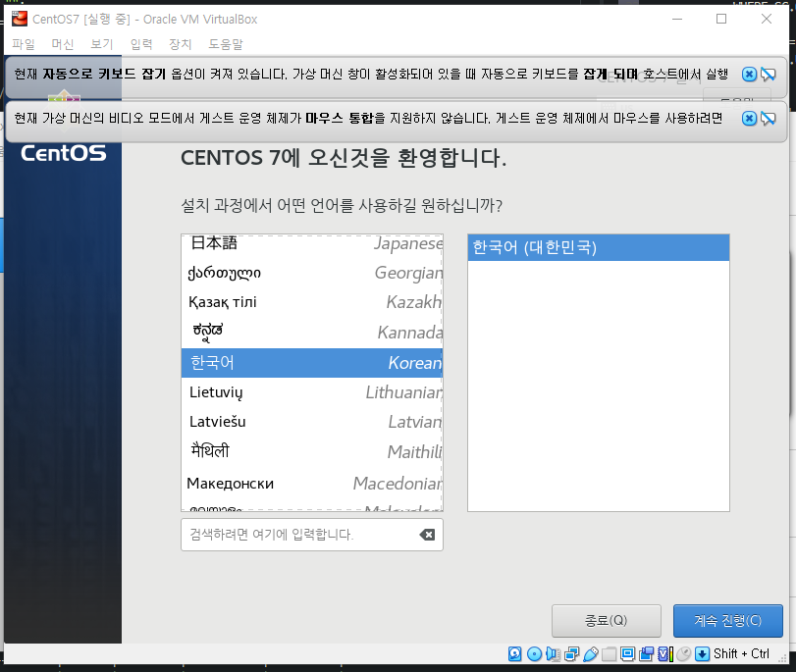Select Japanese in the language list

[312, 243]
